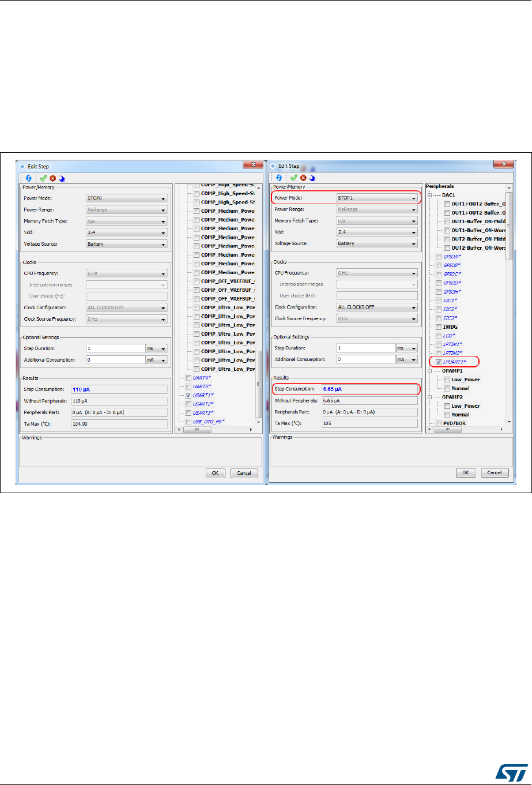This screenshot has width=532, height=785.
Task: Click OK button in left Edit Step window
Action: [x=217, y=473]
